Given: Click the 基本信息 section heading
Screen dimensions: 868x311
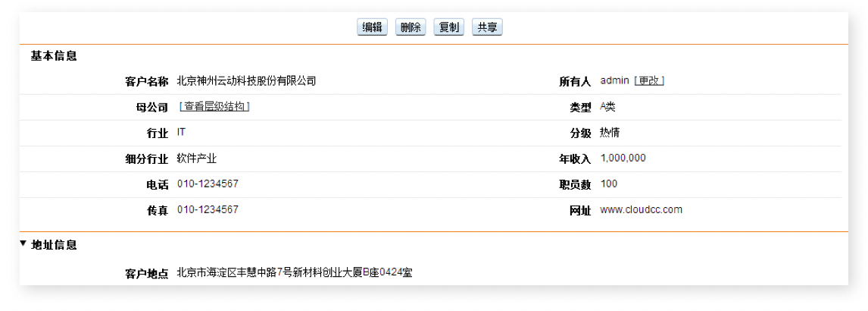Looking at the screenshot, I should coord(54,56).
